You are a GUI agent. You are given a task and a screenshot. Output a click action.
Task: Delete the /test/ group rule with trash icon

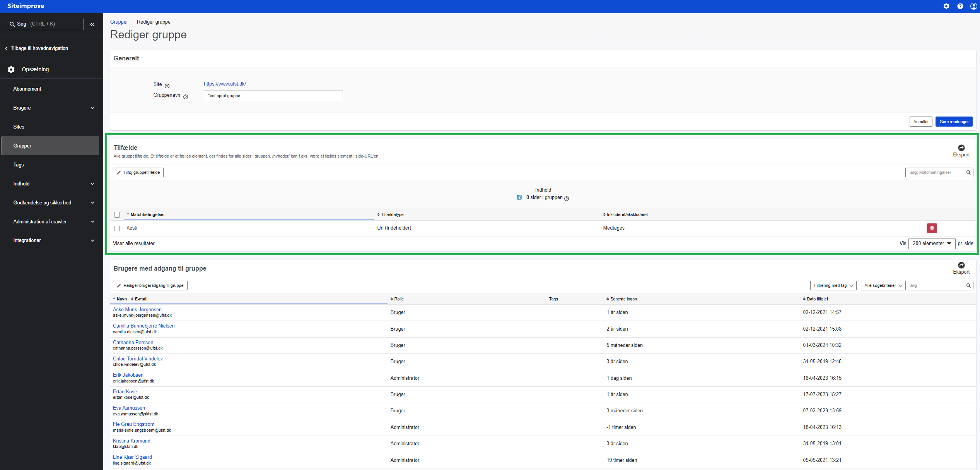click(932, 228)
